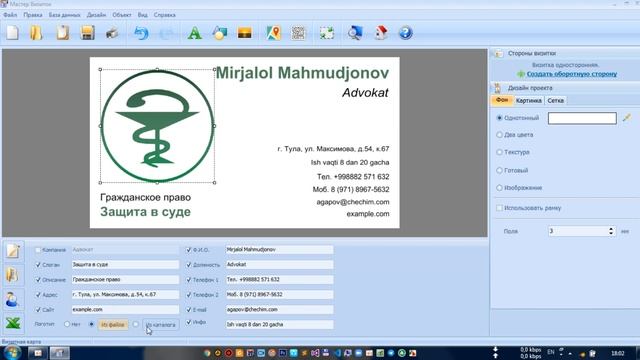
Task: Uncheck the Описание checkbox
Action: click(x=38, y=280)
